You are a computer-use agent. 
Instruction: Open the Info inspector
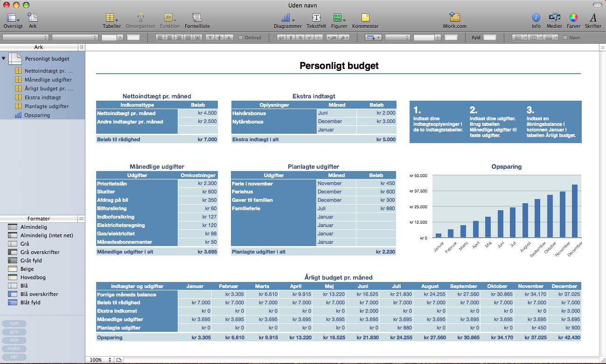coord(536,19)
